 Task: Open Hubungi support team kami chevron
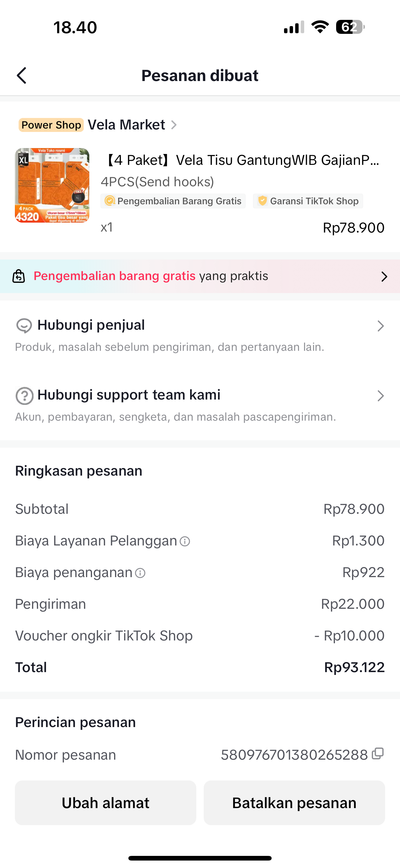[380, 396]
